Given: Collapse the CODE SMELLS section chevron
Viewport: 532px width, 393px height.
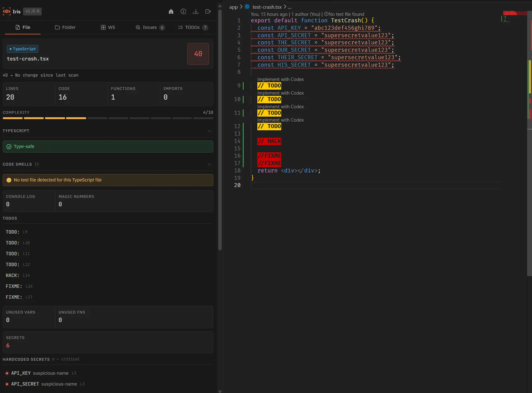Looking at the screenshot, I should [x=209, y=164].
